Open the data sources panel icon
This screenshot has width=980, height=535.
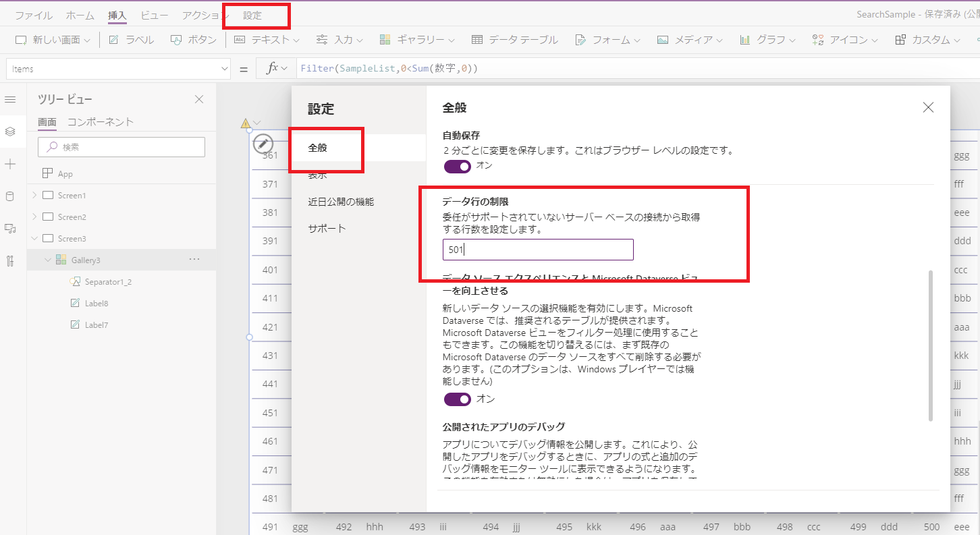click(x=11, y=196)
